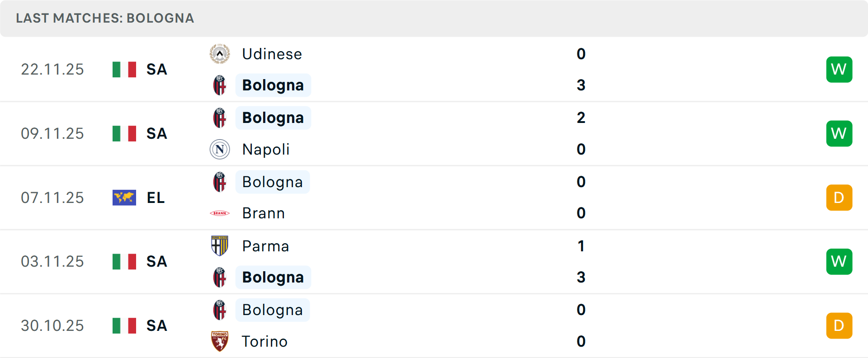
Task: Click the Italy flag beside the 22.11.25 match
Action: coord(124,69)
